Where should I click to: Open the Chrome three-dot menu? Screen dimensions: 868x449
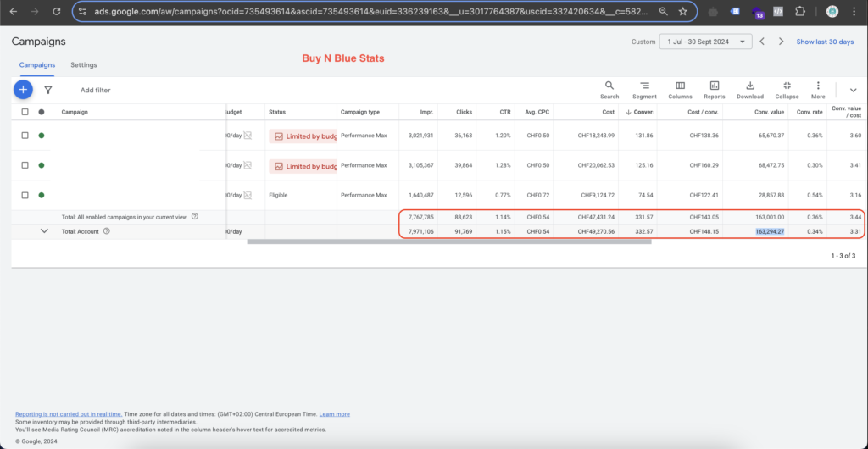(x=854, y=11)
